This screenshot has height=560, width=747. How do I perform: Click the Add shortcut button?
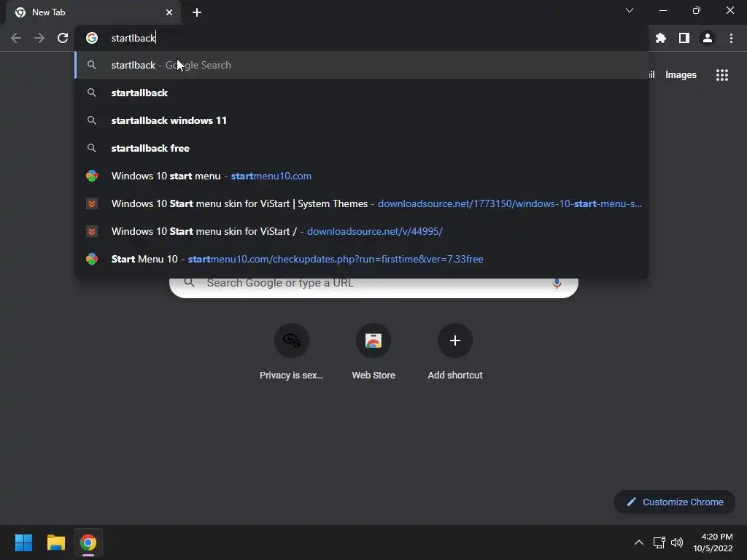point(455,353)
